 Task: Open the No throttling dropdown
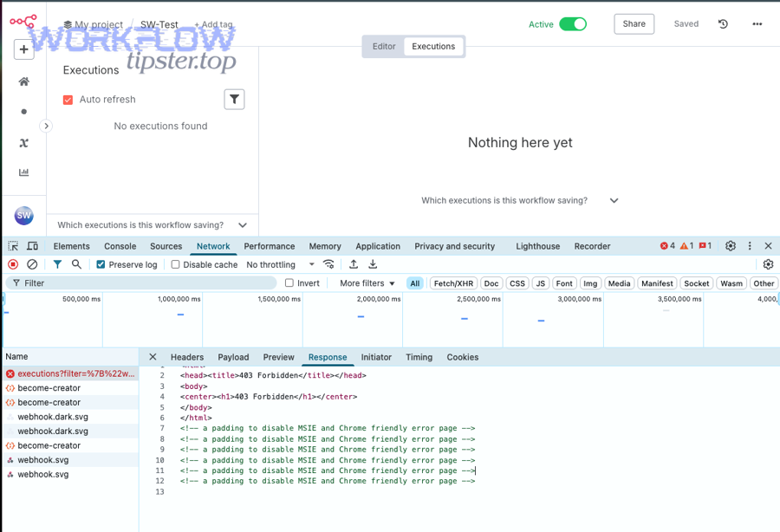(281, 264)
